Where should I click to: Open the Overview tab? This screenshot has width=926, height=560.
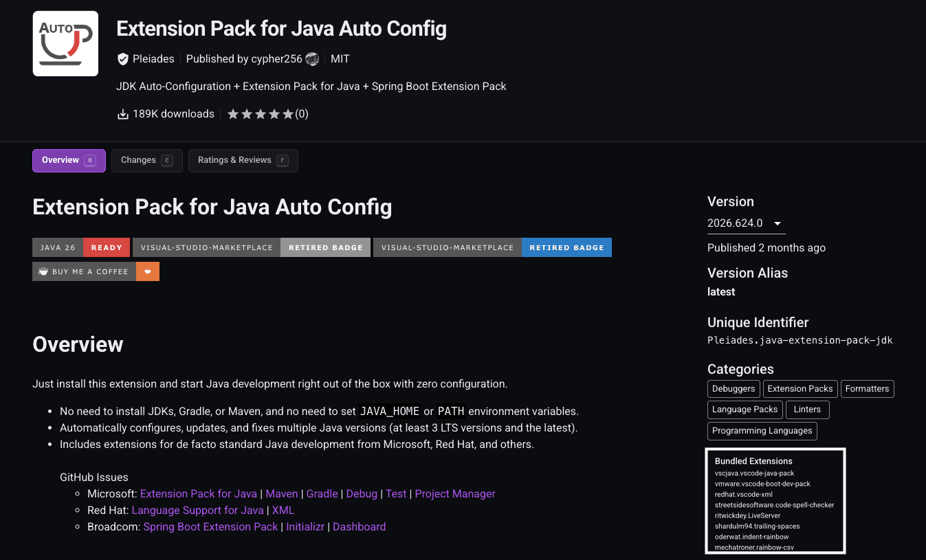(69, 160)
